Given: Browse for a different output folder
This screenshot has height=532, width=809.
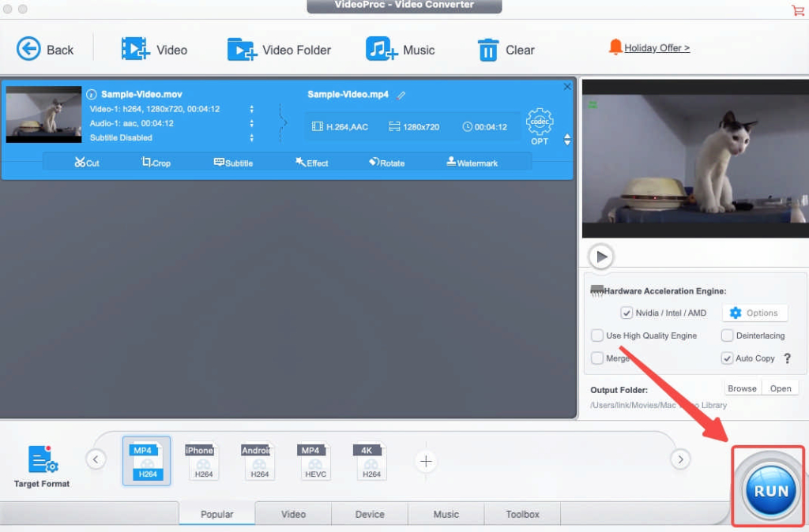Looking at the screenshot, I should coord(742,388).
